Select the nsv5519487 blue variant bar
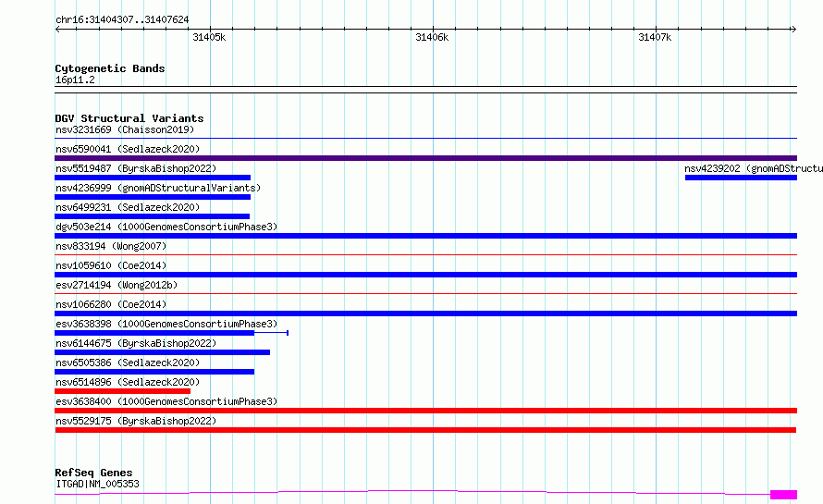The image size is (823, 504). click(x=153, y=178)
